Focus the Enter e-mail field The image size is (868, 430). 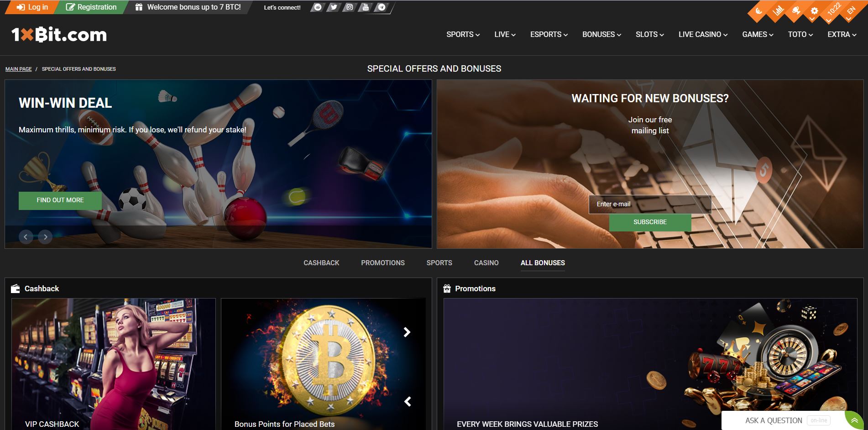point(650,205)
